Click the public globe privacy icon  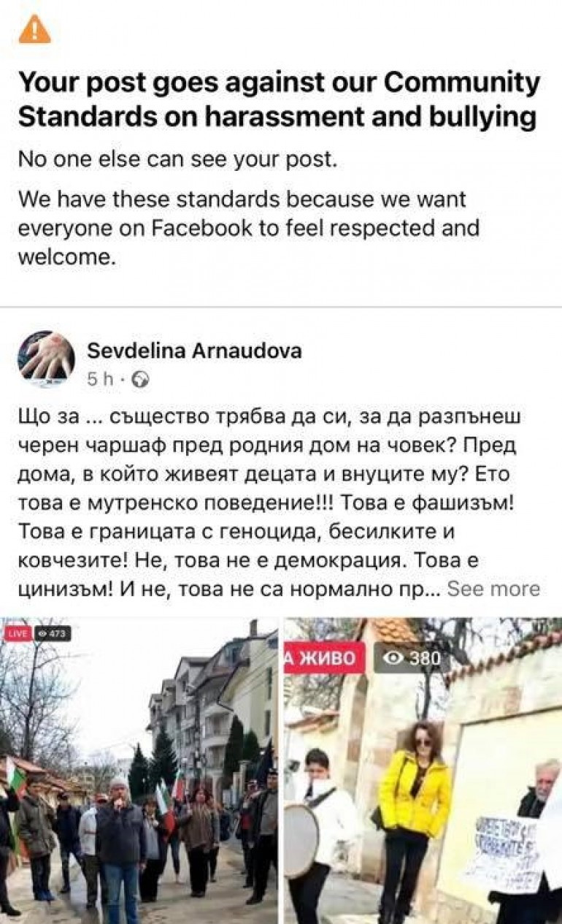click(x=142, y=379)
